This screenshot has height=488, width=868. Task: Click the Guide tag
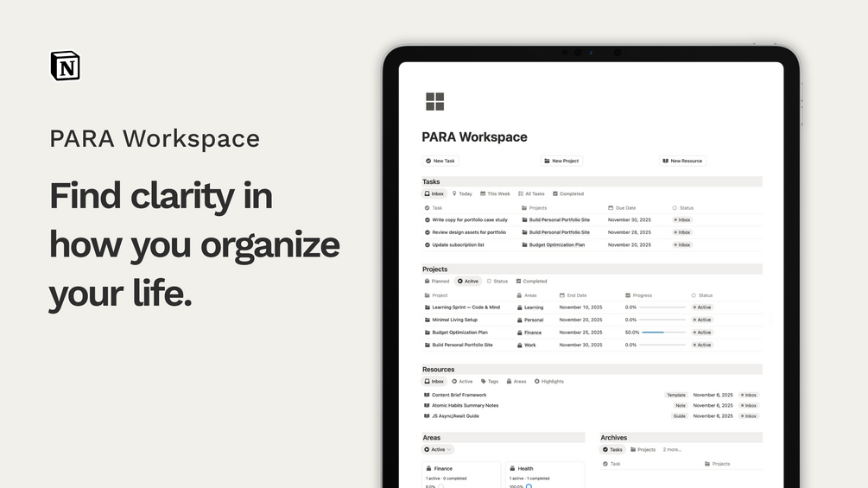[680, 416]
